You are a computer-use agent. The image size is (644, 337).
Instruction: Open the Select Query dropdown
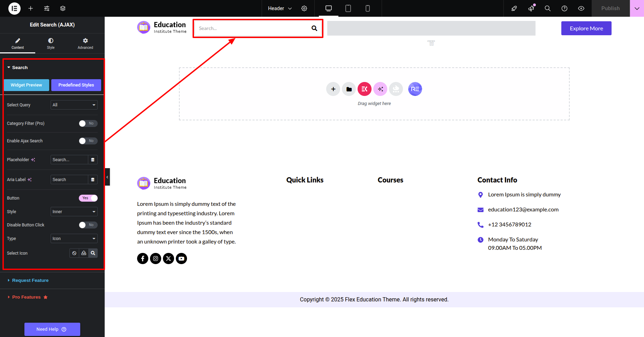(x=74, y=105)
